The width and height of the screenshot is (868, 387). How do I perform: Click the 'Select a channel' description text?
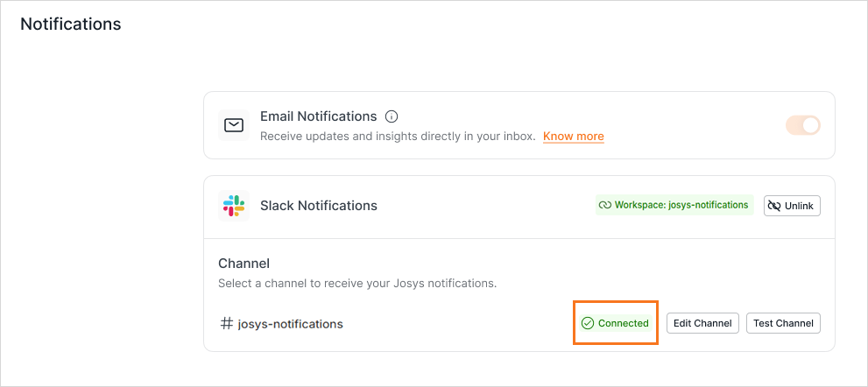[x=357, y=283]
